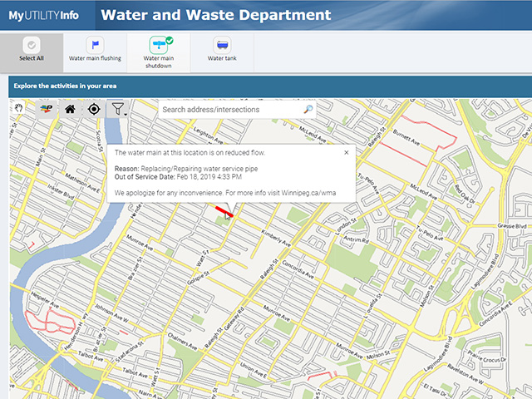
Task: Click the Red Oak Dr street label
Action: point(464,194)
